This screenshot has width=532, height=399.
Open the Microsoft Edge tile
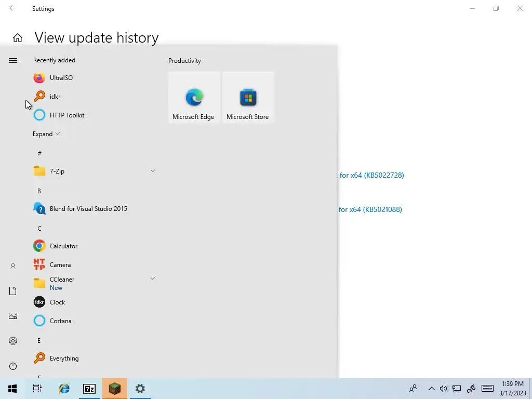point(194,97)
